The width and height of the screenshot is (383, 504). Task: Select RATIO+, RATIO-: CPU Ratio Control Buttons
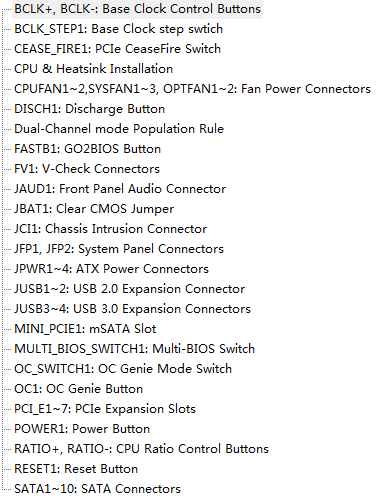pyautogui.click(x=141, y=449)
